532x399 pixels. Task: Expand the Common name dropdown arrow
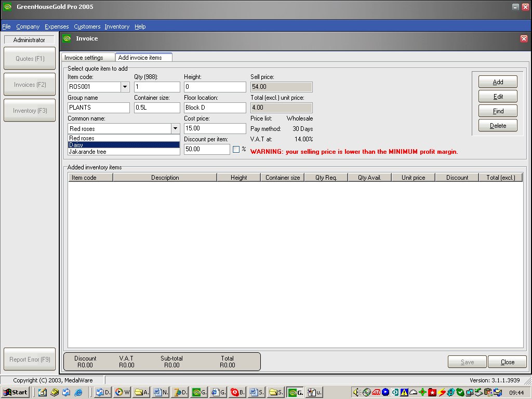[x=176, y=129]
